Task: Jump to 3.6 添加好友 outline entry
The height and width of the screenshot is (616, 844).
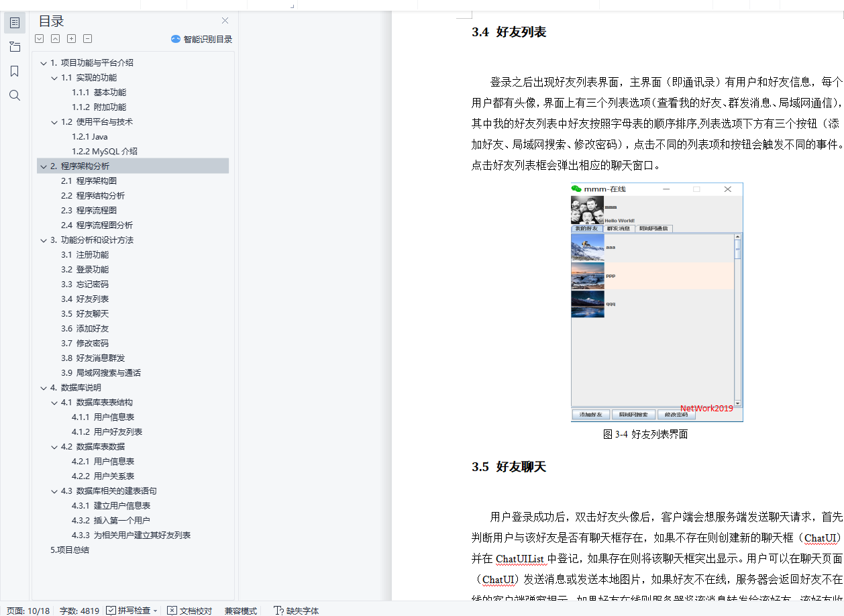Action: [x=85, y=329]
